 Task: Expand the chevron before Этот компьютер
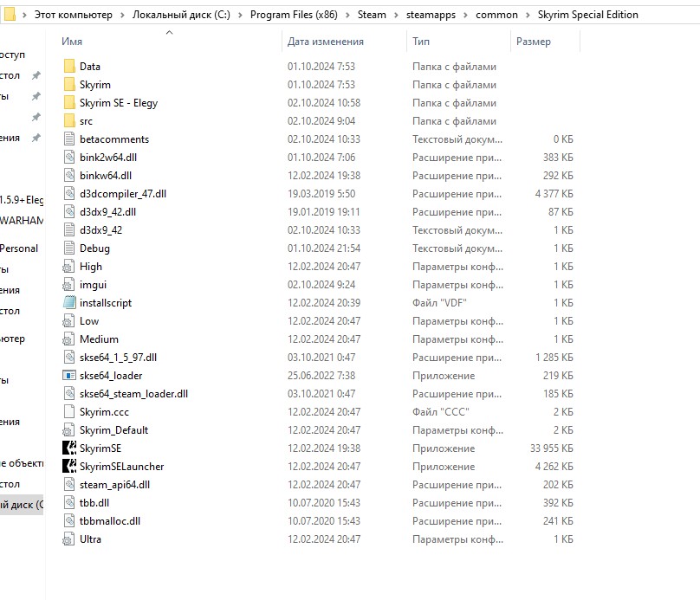(24, 16)
